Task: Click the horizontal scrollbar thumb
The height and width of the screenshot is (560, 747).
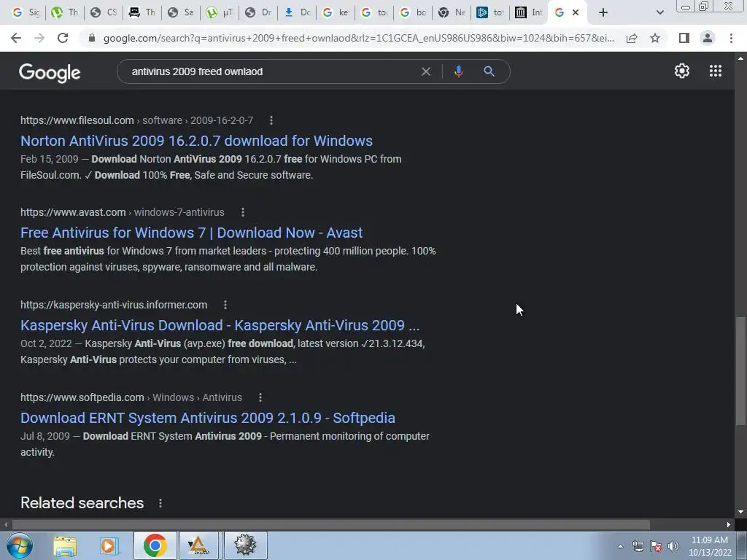Action: pyautogui.click(x=331, y=524)
